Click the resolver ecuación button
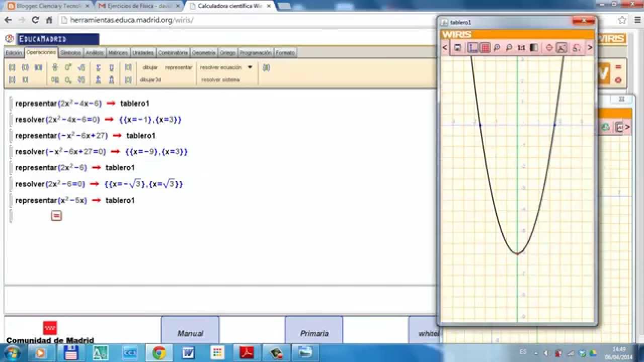This screenshot has width=644, height=362. 221,67
